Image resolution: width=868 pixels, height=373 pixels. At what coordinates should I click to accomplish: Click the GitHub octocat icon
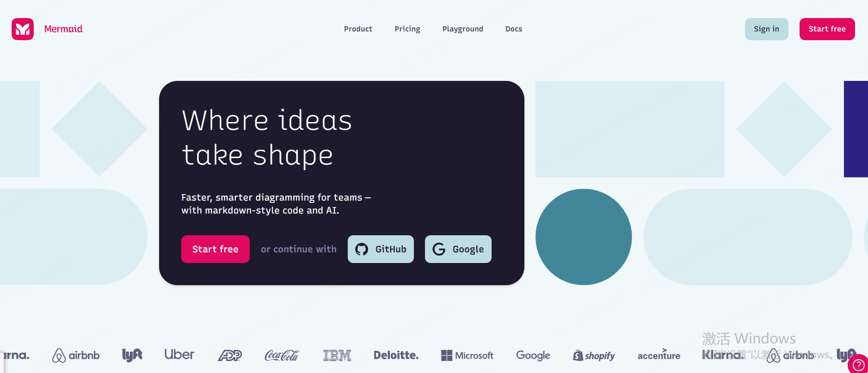point(362,249)
